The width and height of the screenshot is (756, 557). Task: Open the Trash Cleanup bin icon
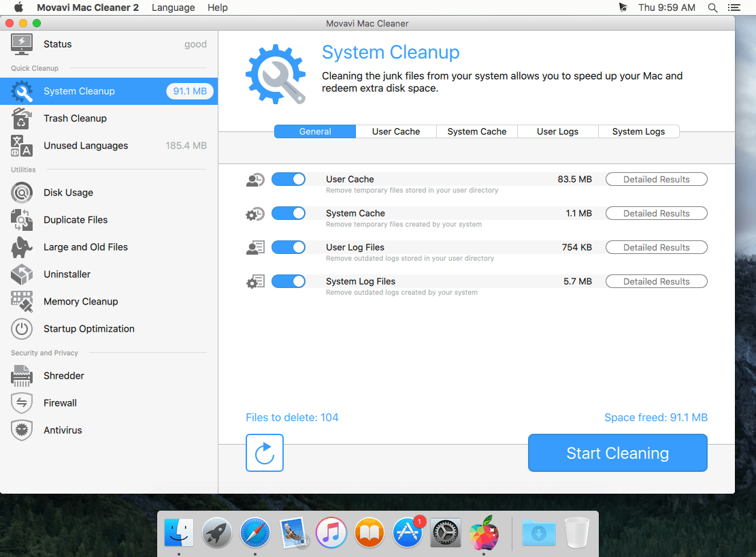[22, 118]
